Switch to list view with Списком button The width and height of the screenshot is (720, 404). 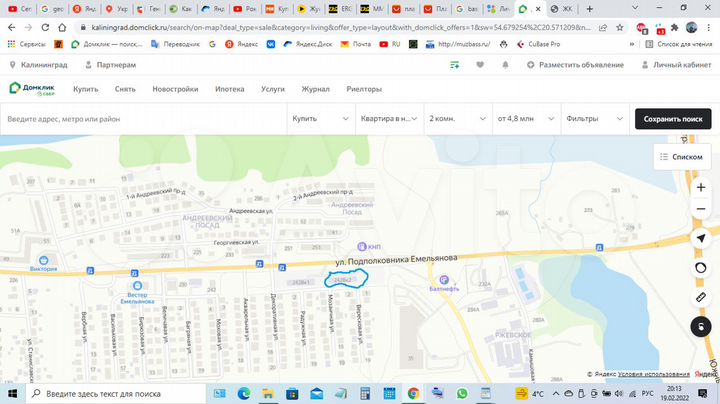point(681,157)
